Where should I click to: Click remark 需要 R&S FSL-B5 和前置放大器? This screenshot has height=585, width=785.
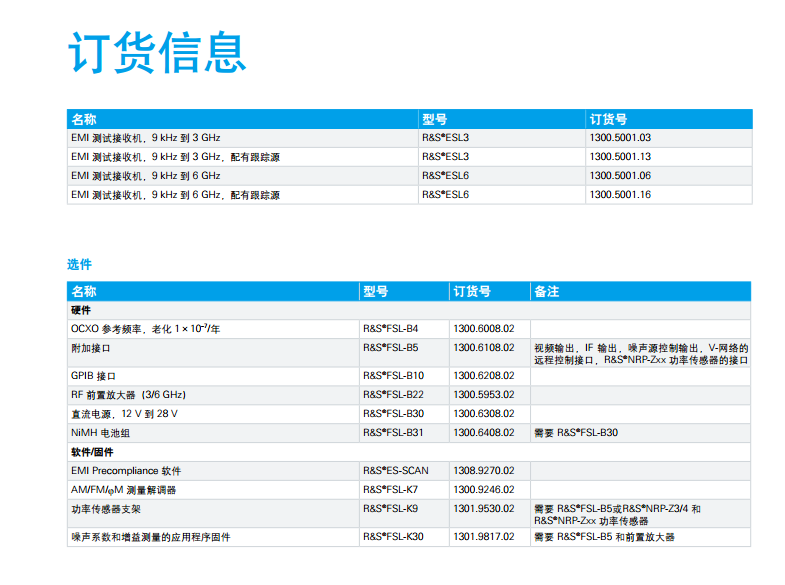pyautogui.click(x=604, y=537)
